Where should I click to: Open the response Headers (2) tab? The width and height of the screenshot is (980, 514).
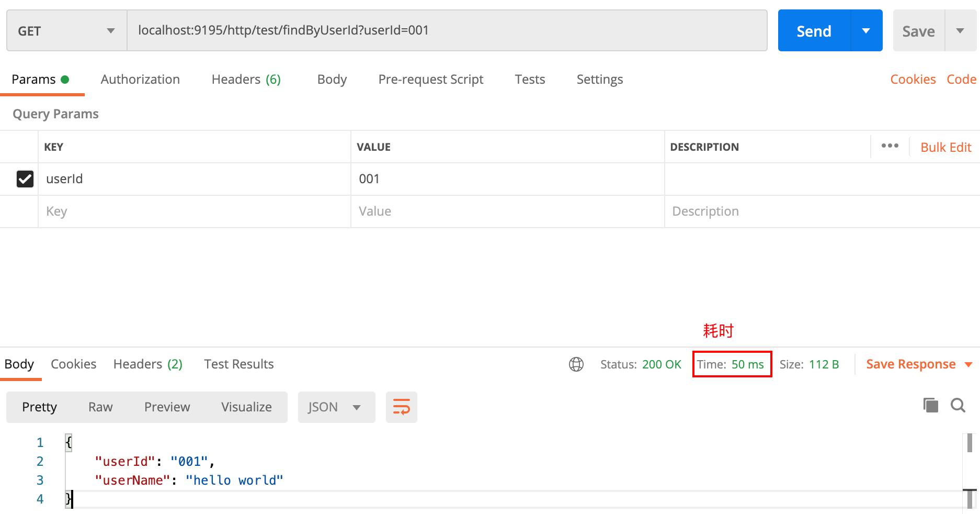pos(148,364)
